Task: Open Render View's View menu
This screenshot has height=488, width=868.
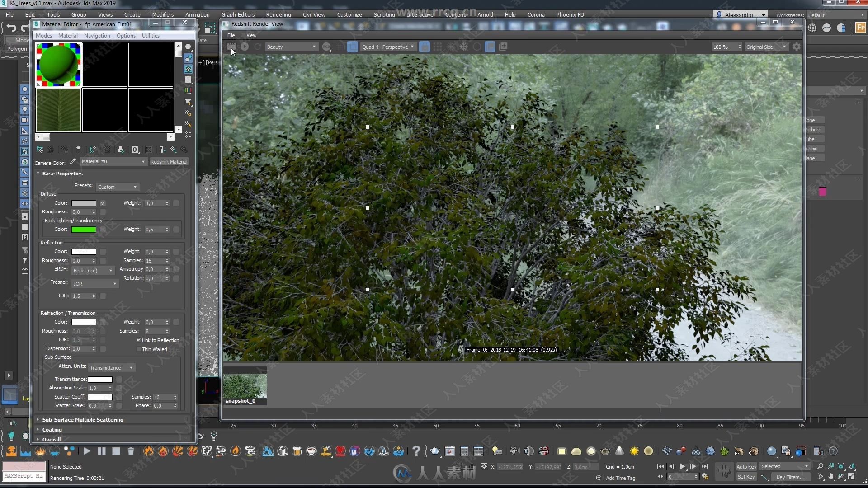Action: click(x=251, y=35)
